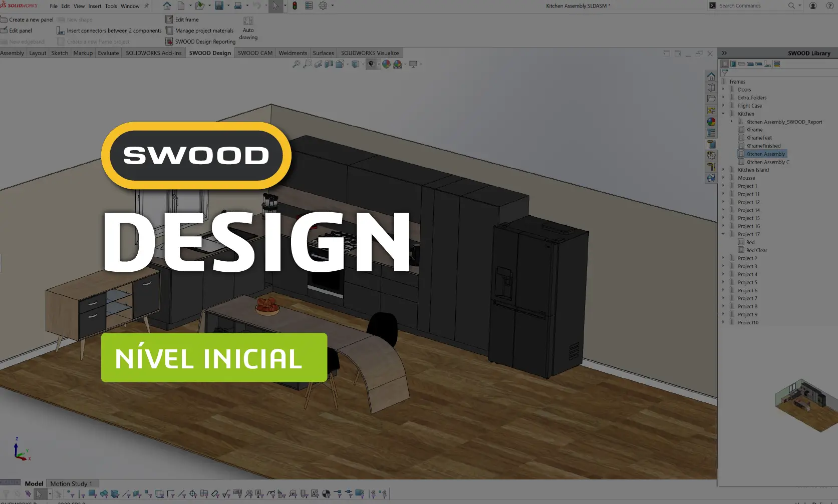Click the filter funnel icon in SWOOD Library
Screen dimensions: 838x504
pos(725,73)
